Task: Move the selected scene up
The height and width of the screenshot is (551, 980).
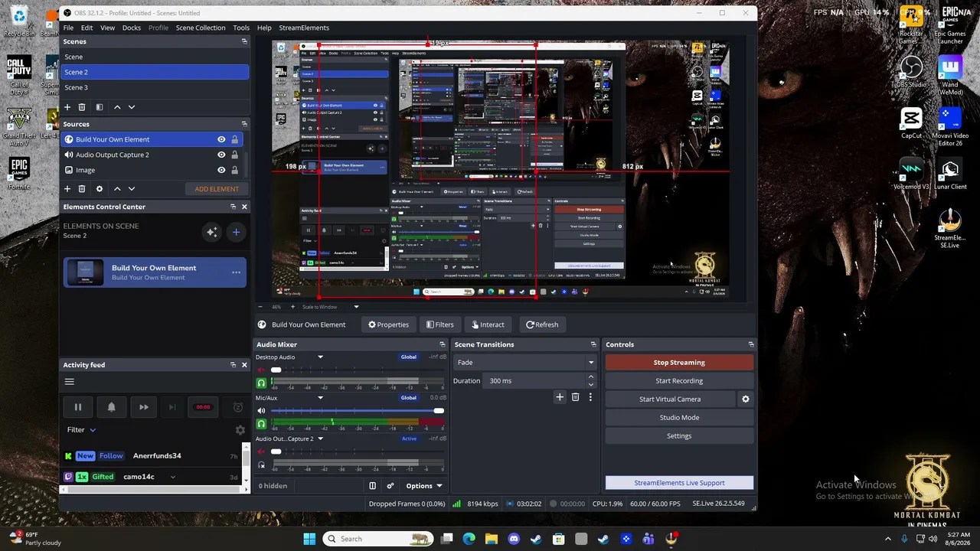Action: coord(117,107)
